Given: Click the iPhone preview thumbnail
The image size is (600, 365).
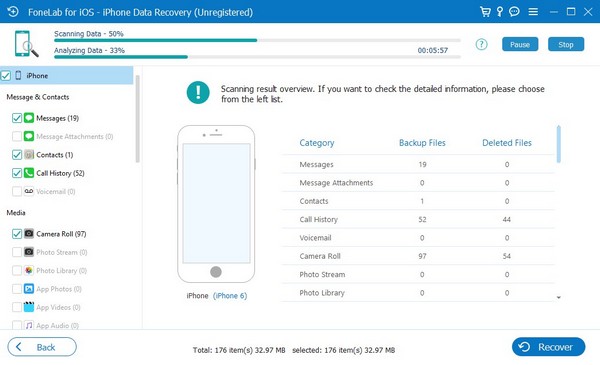Looking at the screenshot, I should click(x=216, y=204).
